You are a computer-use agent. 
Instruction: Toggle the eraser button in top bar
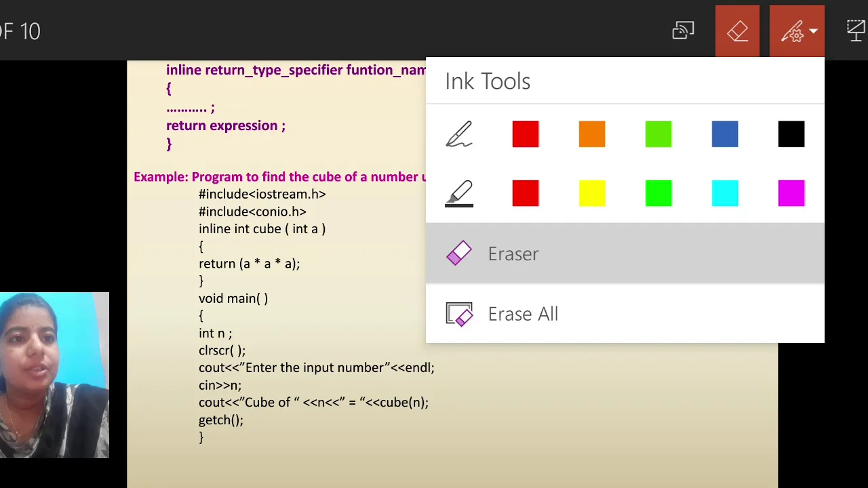coord(737,31)
